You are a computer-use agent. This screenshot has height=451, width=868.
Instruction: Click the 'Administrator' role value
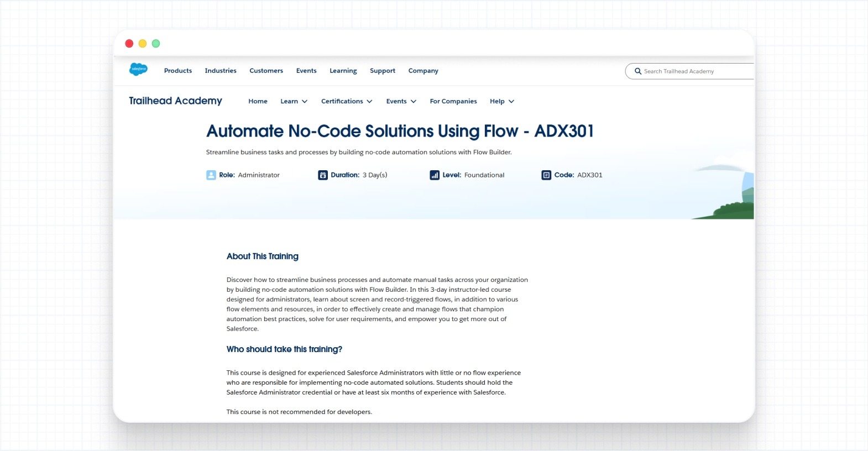pyautogui.click(x=259, y=175)
